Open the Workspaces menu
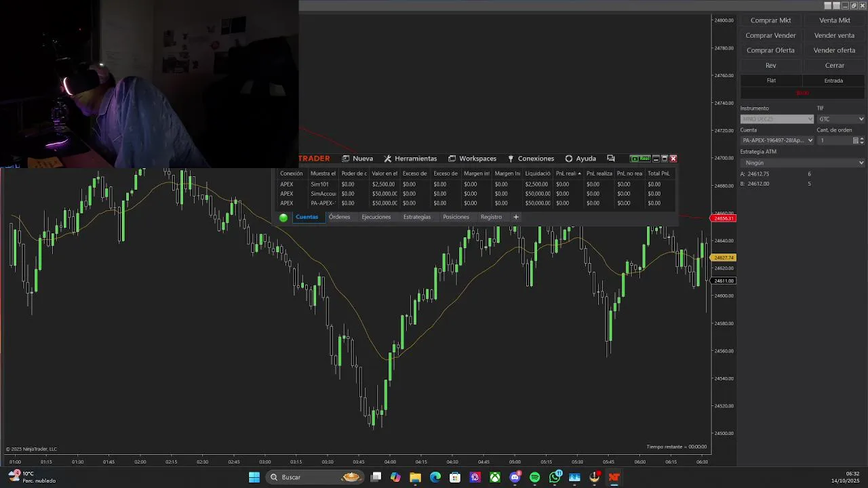Image resolution: width=868 pixels, height=488 pixels. click(472, 159)
